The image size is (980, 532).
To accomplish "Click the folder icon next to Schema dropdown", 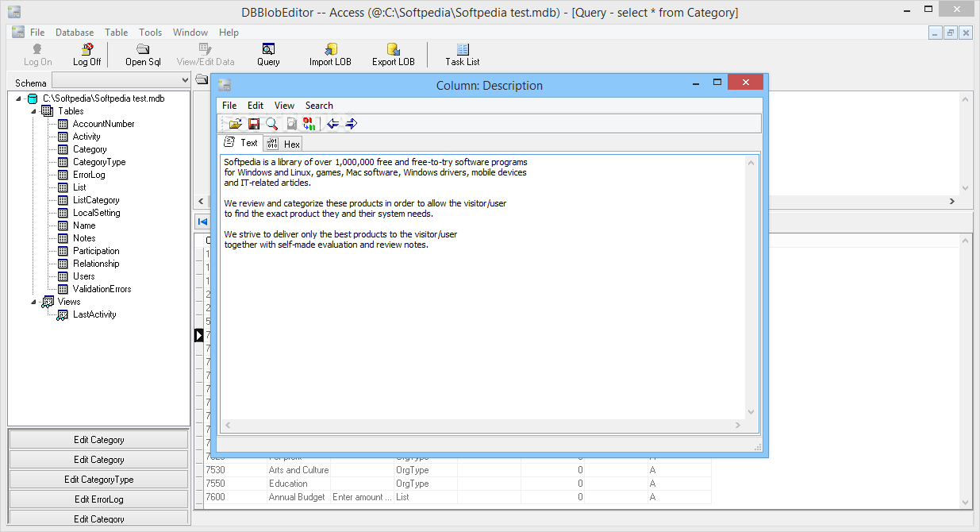I will tap(202, 79).
